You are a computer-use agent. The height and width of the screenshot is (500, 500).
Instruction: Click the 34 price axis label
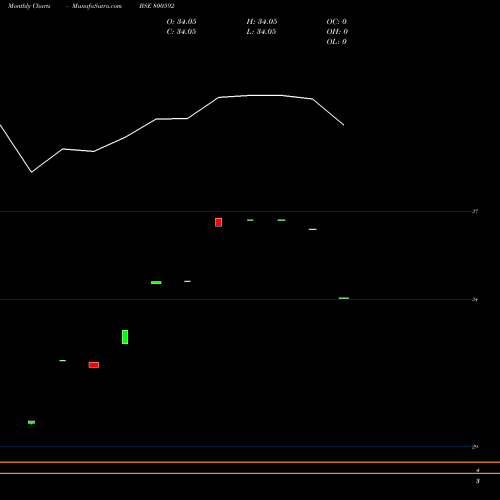475,300
